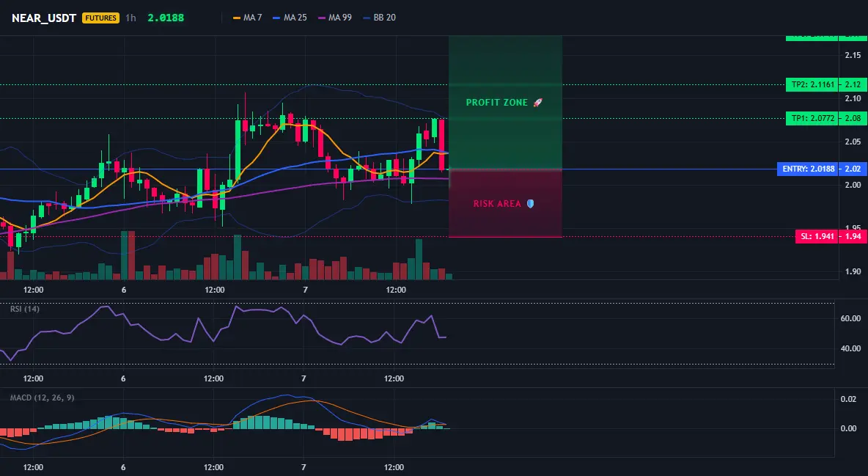Click the 2.15 price axis value
Image resolution: width=868 pixels, height=476 pixels.
[x=853, y=55]
